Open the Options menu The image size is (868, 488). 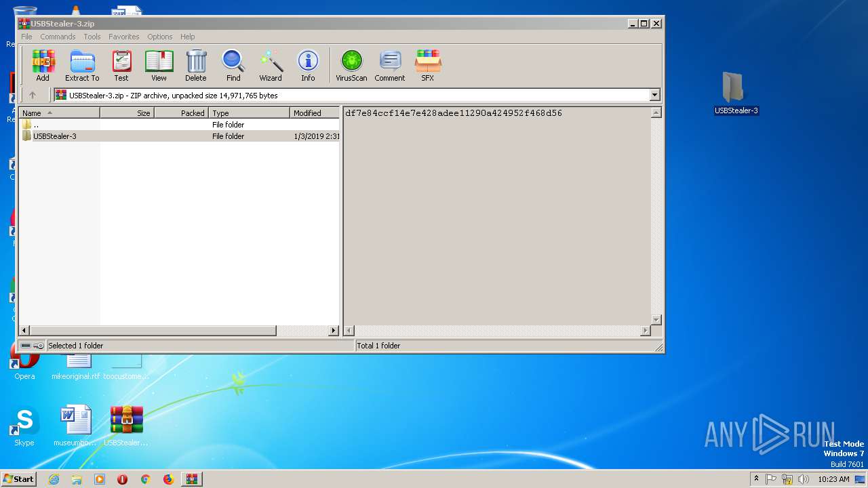(x=160, y=37)
